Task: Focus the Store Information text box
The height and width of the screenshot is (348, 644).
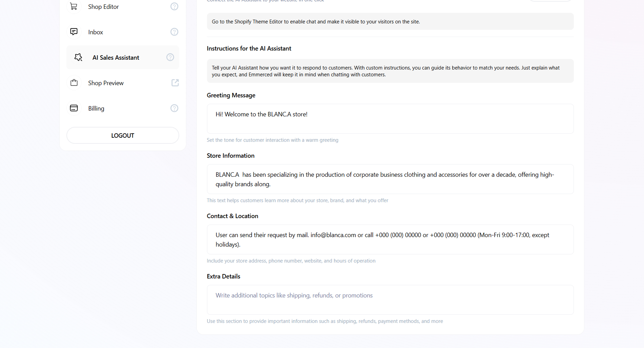Action: click(390, 179)
